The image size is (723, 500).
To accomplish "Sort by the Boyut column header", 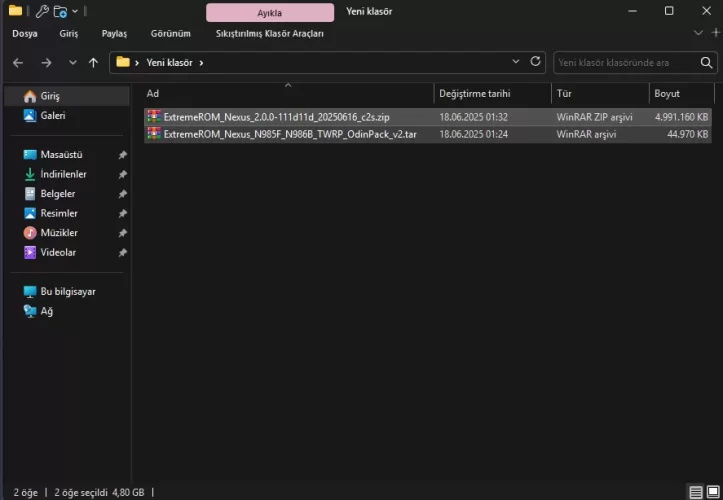I will point(681,94).
